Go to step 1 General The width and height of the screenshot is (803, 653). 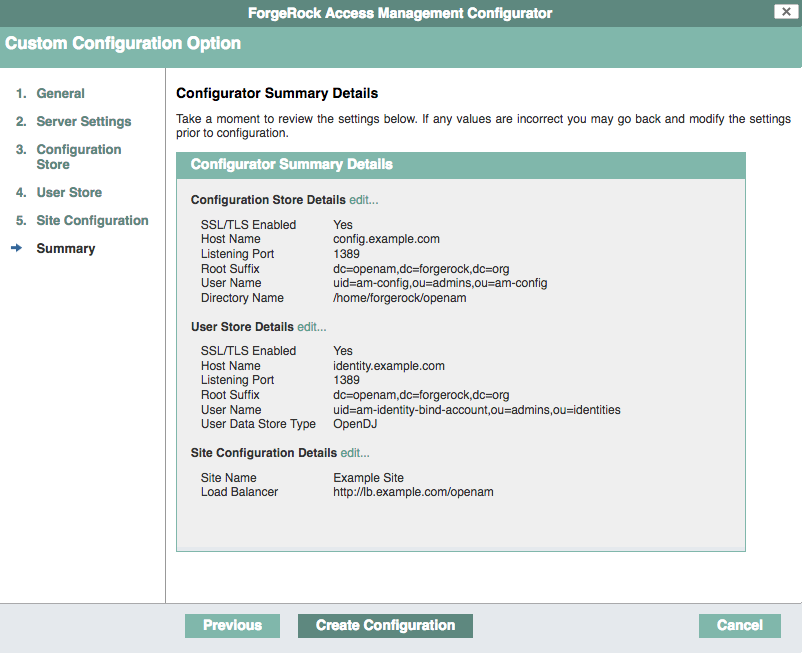pyautogui.click(x=60, y=94)
